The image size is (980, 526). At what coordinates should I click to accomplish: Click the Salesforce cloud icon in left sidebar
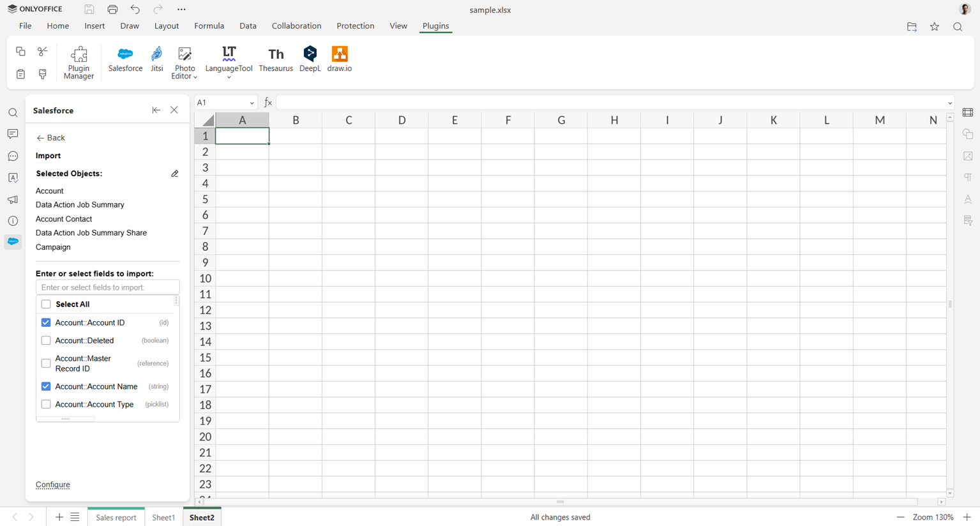tap(13, 242)
